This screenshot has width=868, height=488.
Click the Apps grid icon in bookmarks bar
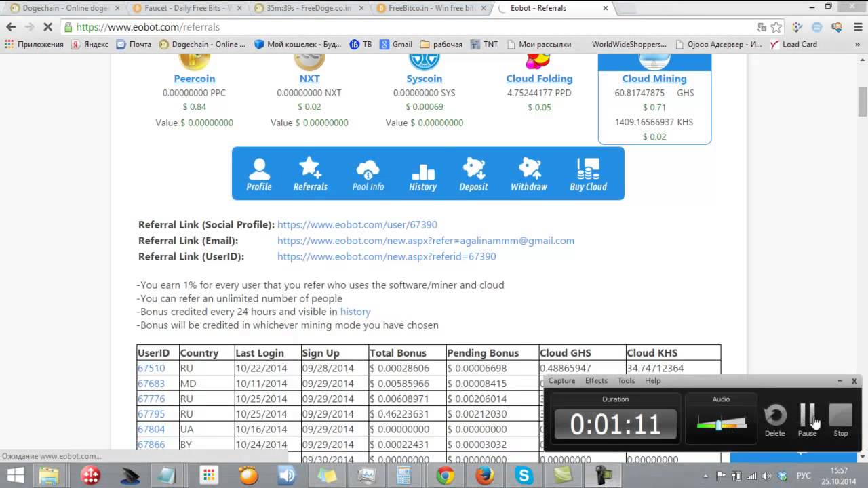[x=9, y=44]
